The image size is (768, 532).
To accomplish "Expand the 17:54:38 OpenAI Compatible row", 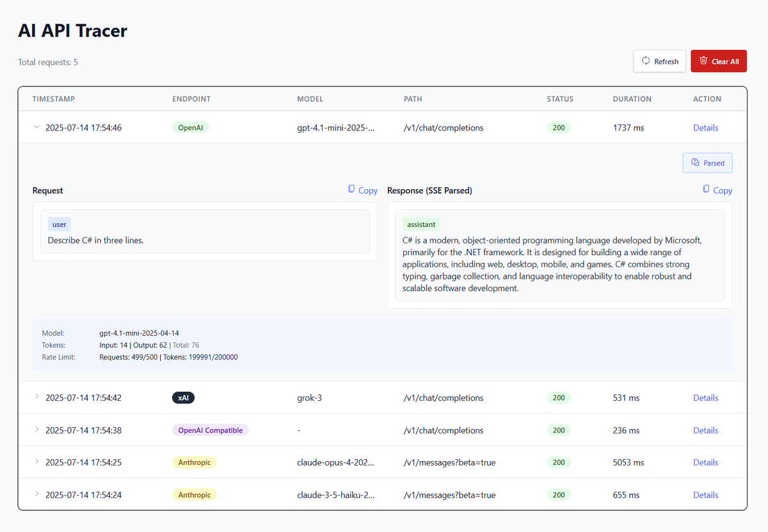I will [36, 430].
